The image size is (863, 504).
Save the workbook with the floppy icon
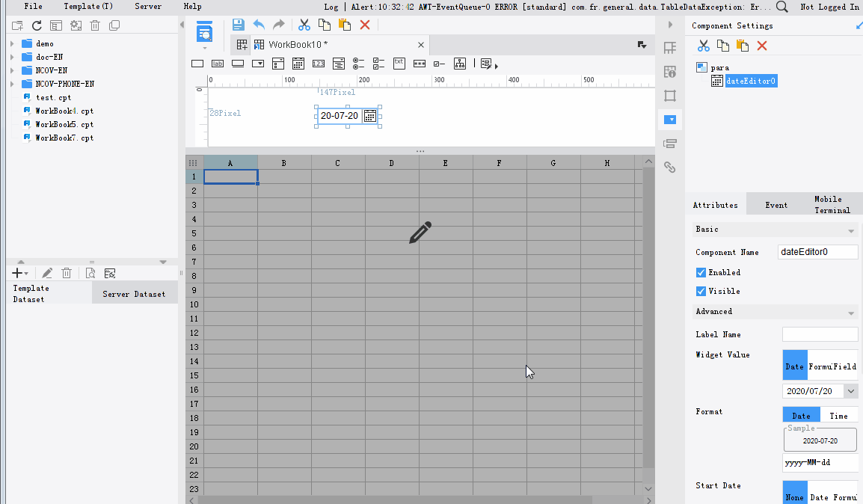[238, 25]
